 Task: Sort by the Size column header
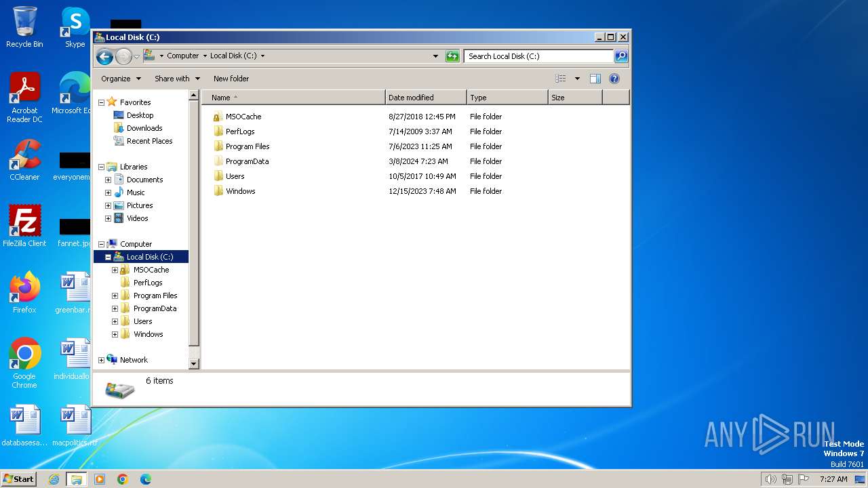click(575, 98)
